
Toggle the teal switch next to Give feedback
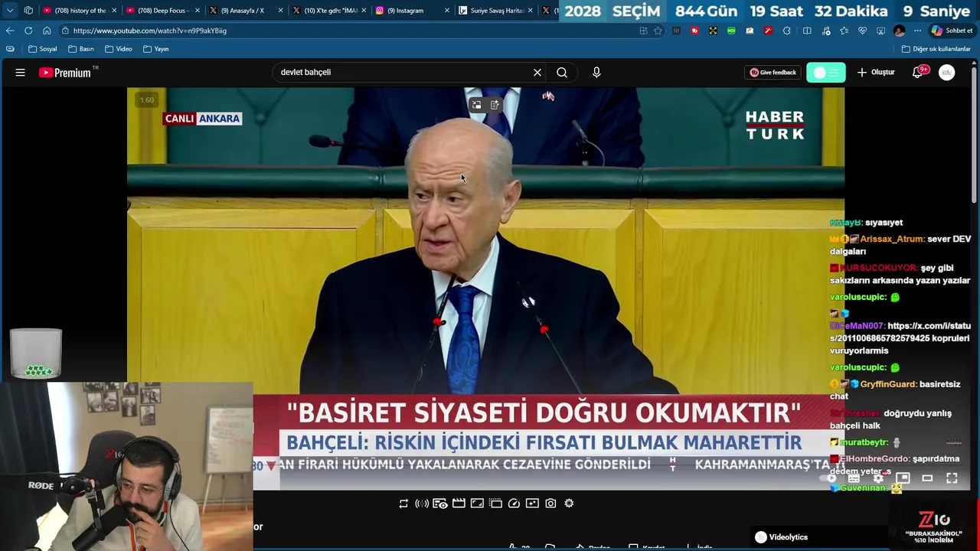pyautogui.click(x=826, y=73)
